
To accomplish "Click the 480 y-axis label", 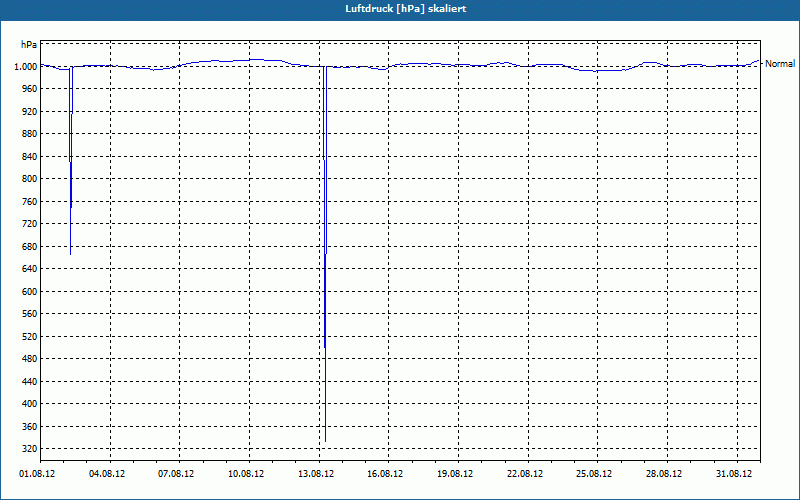I will click(x=29, y=359).
